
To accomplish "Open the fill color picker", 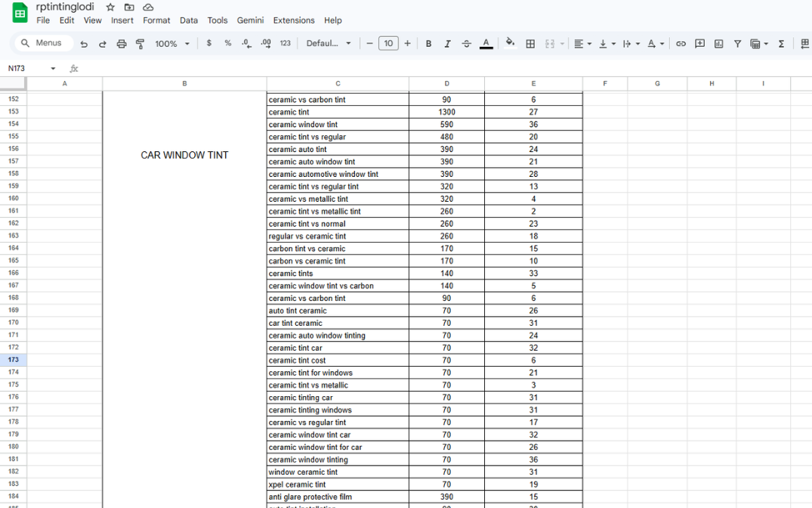I will click(510, 43).
